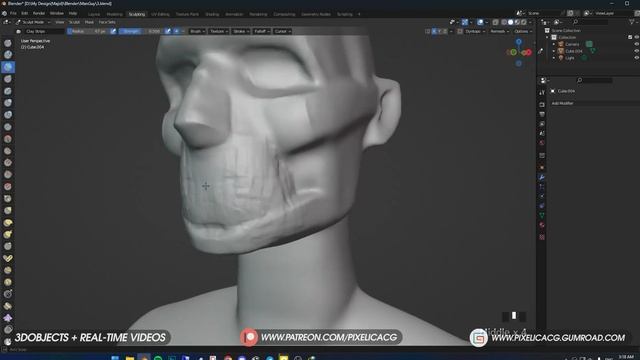Open the Render menu
Screen dimensions: 640x360
[39, 13]
